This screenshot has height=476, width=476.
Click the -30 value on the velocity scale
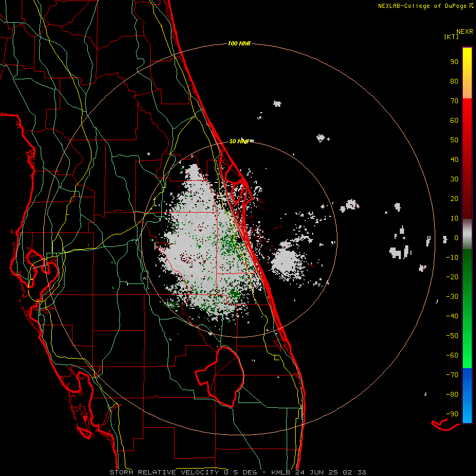452,297
